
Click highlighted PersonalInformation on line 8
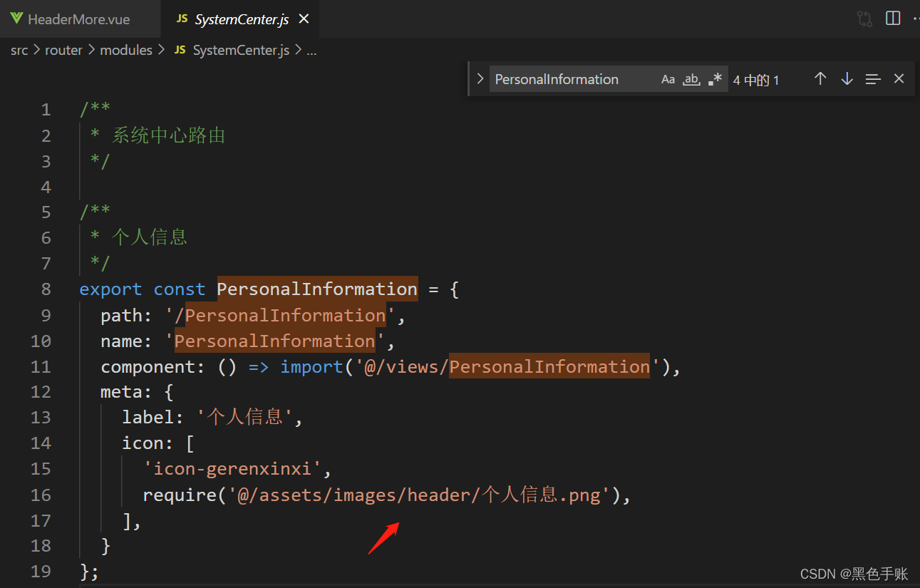point(317,289)
